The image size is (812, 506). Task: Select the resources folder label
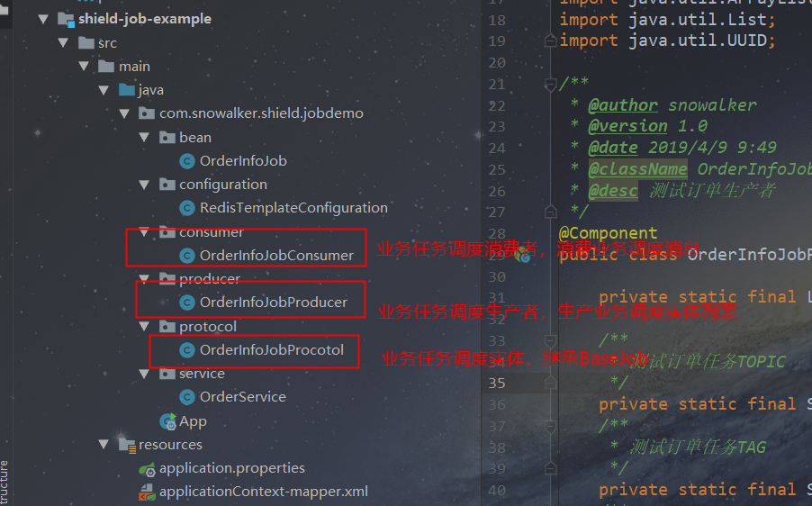coord(170,445)
